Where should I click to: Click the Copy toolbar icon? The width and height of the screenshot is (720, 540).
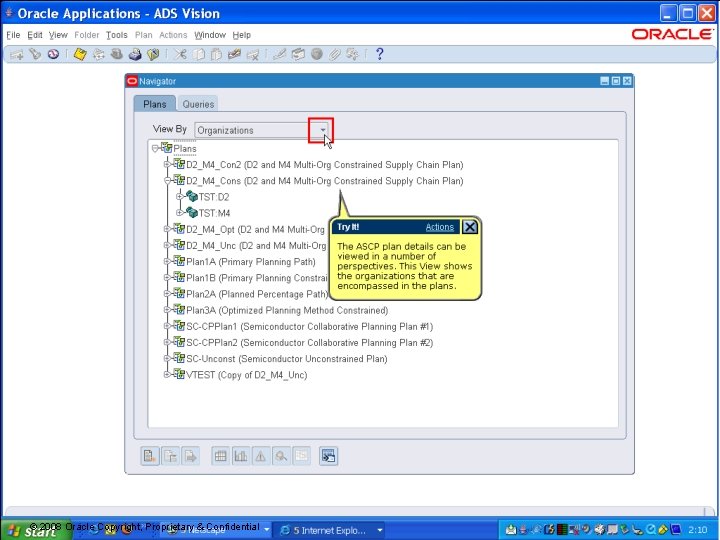coord(198,55)
